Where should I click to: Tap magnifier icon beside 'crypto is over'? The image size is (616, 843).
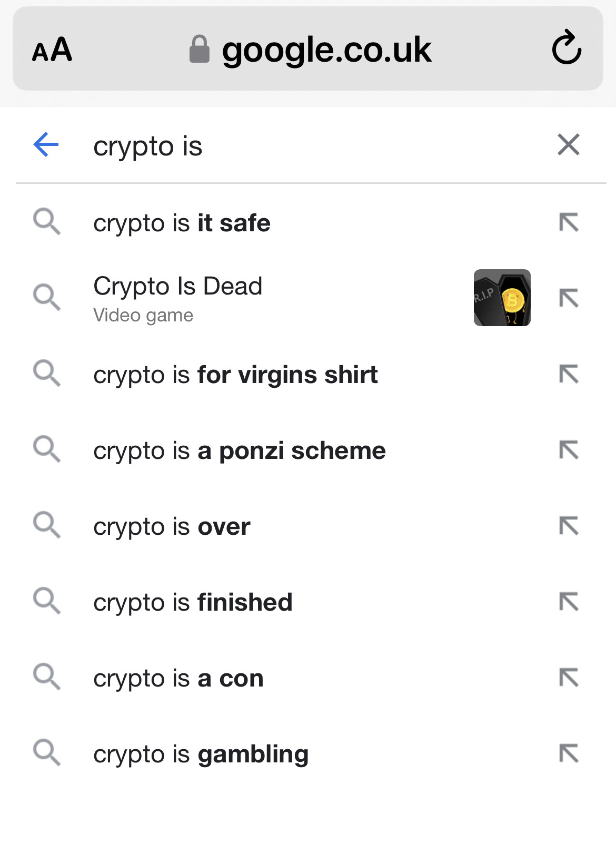[47, 525]
